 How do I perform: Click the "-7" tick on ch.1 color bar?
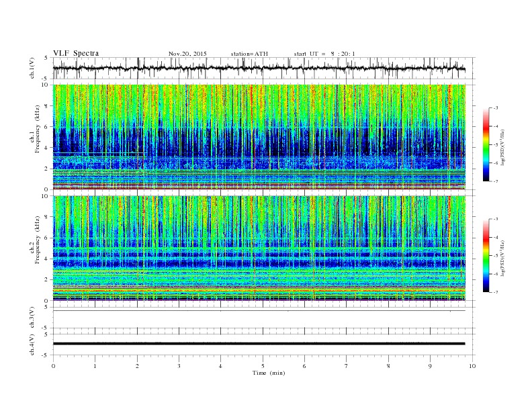[496, 181]
